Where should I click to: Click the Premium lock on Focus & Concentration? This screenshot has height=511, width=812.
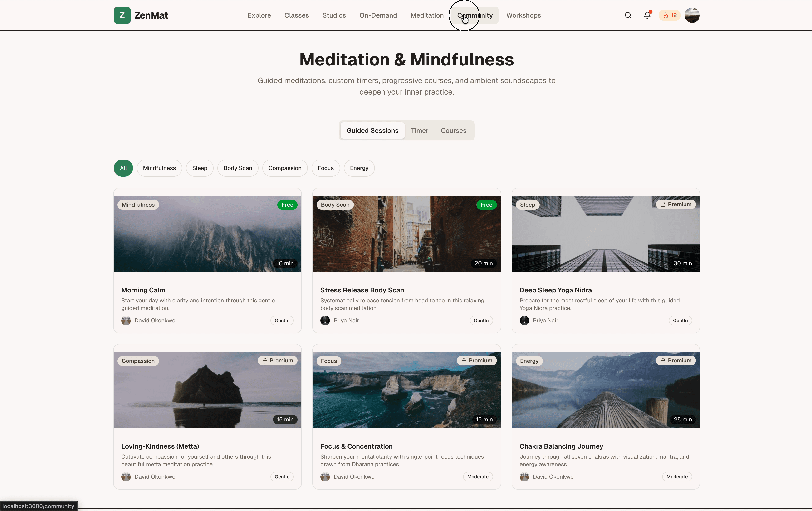pyautogui.click(x=464, y=361)
